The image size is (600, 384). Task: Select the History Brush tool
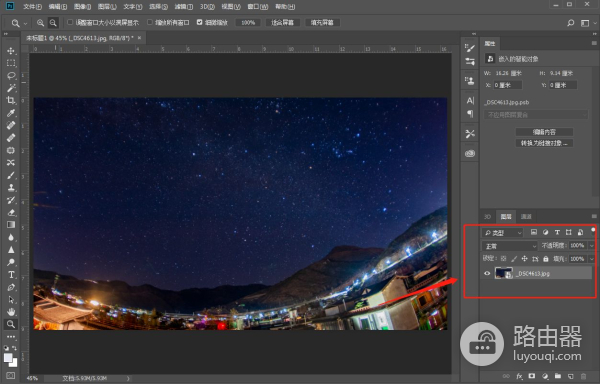11,200
